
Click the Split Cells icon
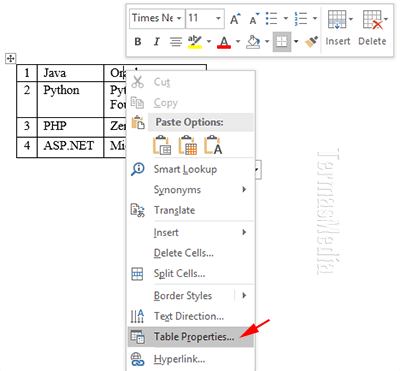137,274
